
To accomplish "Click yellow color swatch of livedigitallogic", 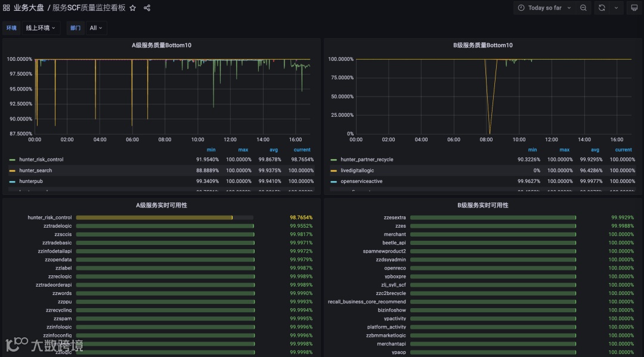I will (333, 170).
